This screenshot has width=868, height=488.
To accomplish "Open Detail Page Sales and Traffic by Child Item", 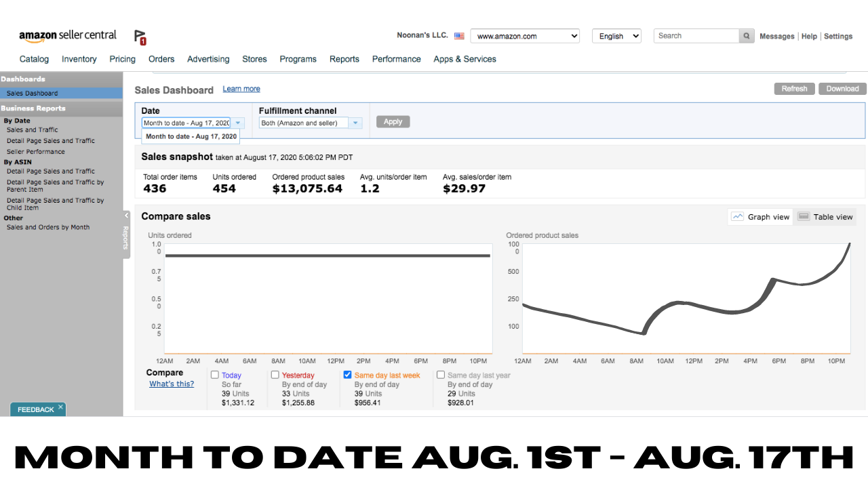I will pyautogui.click(x=56, y=204).
